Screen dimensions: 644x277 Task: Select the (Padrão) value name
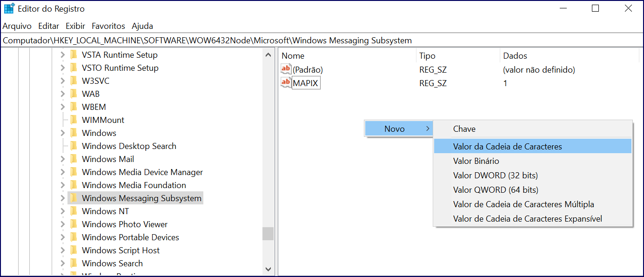click(308, 70)
